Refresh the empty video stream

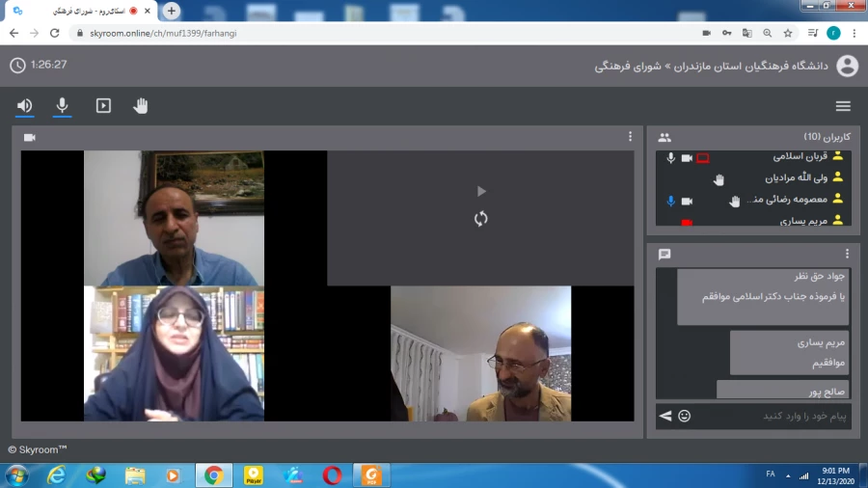coord(480,219)
